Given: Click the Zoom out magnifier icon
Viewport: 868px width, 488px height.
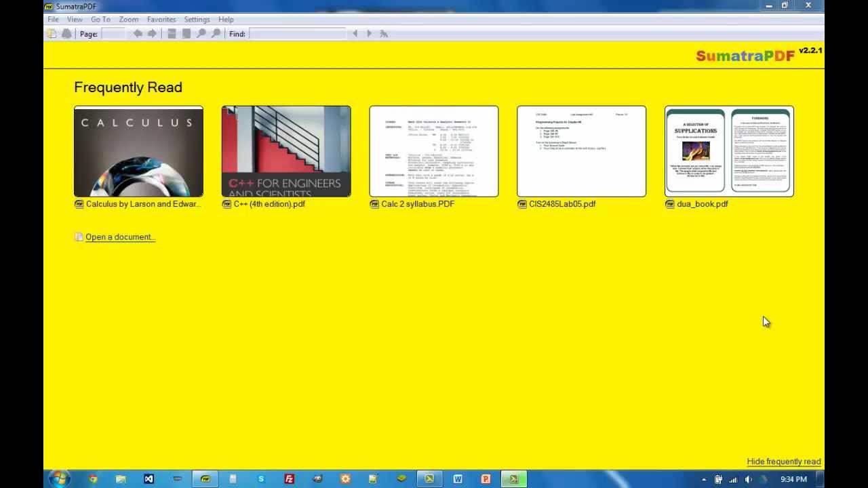Looking at the screenshot, I should [201, 34].
